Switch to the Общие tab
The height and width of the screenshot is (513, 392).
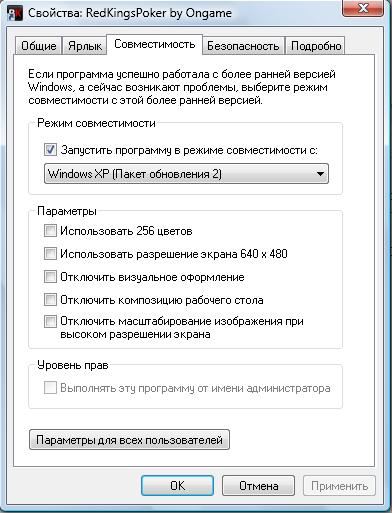(x=39, y=46)
